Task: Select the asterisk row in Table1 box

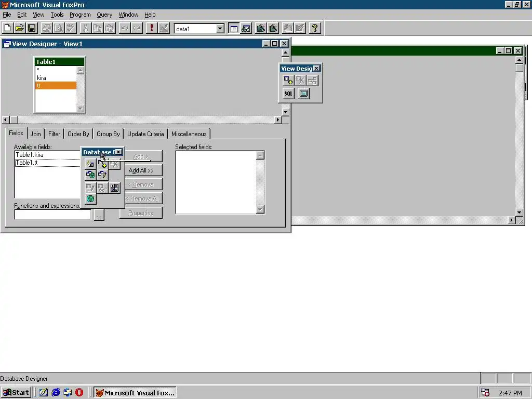Action: 56,70
